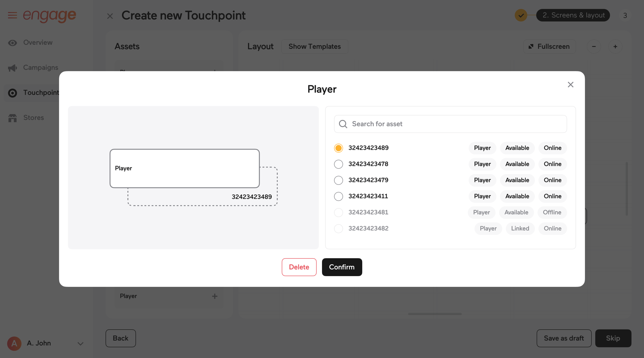Zoom in the layout with plus

(x=615, y=47)
